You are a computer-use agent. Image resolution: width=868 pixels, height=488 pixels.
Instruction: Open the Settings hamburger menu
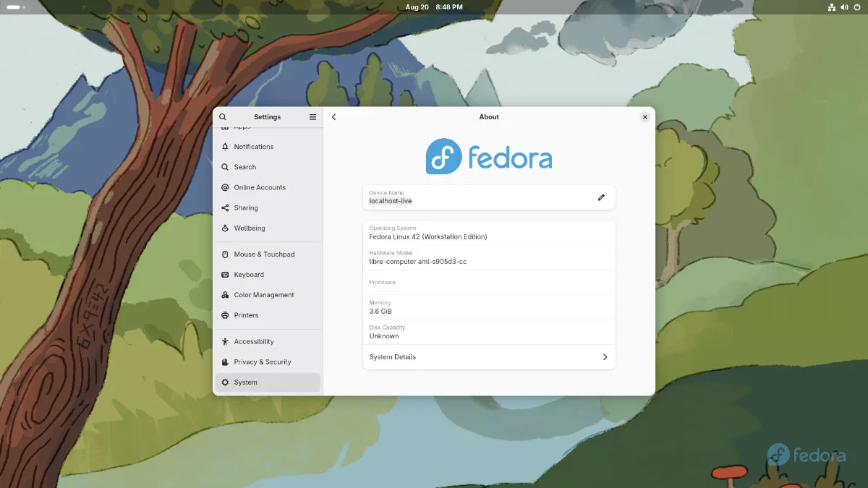coord(312,117)
